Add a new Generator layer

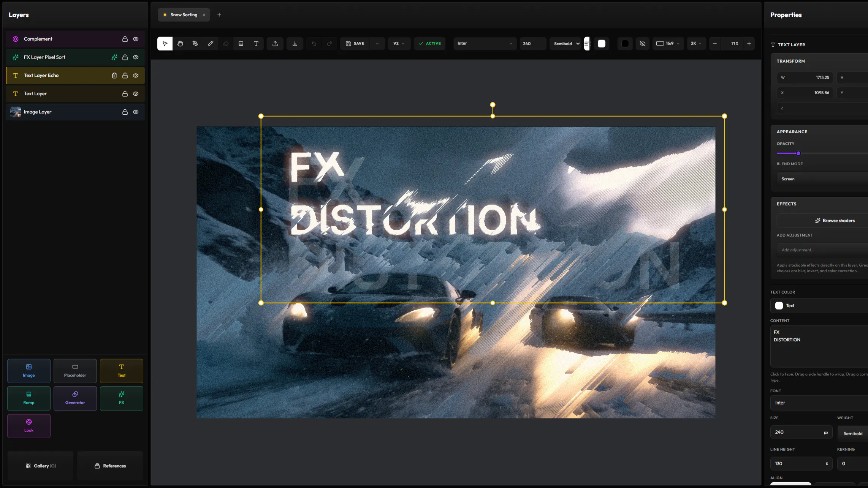click(75, 398)
